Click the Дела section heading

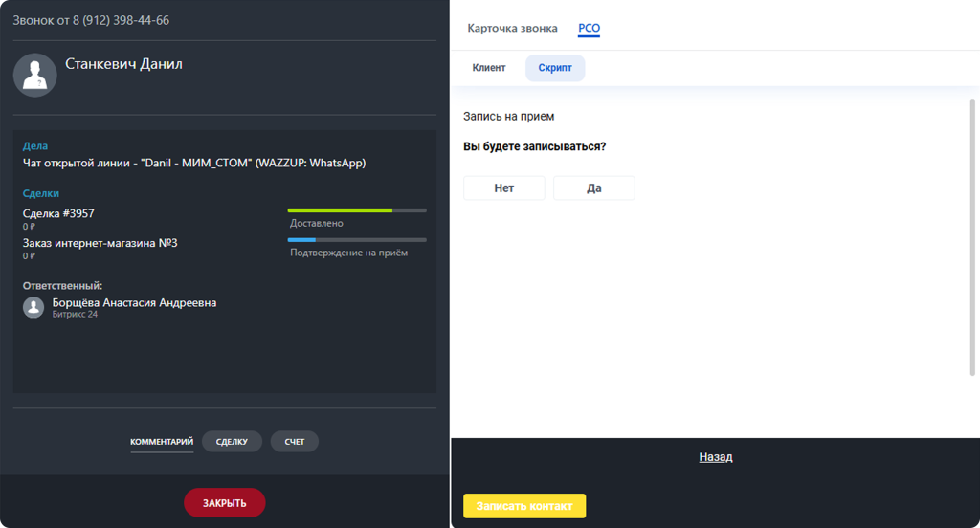(x=35, y=145)
